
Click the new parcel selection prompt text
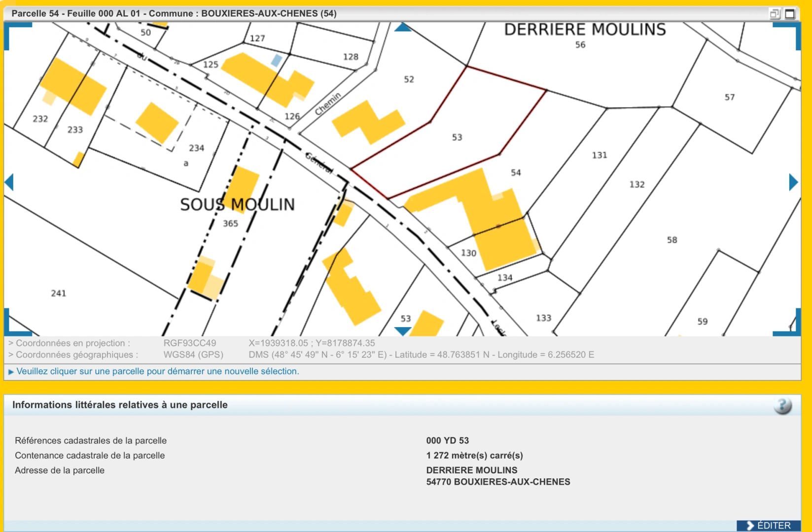[x=158, y=371]
